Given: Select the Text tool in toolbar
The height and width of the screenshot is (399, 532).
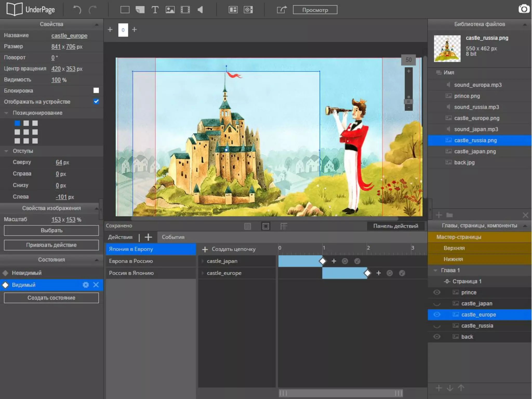Looking at the screenshot, I should (x=155, y=10).
